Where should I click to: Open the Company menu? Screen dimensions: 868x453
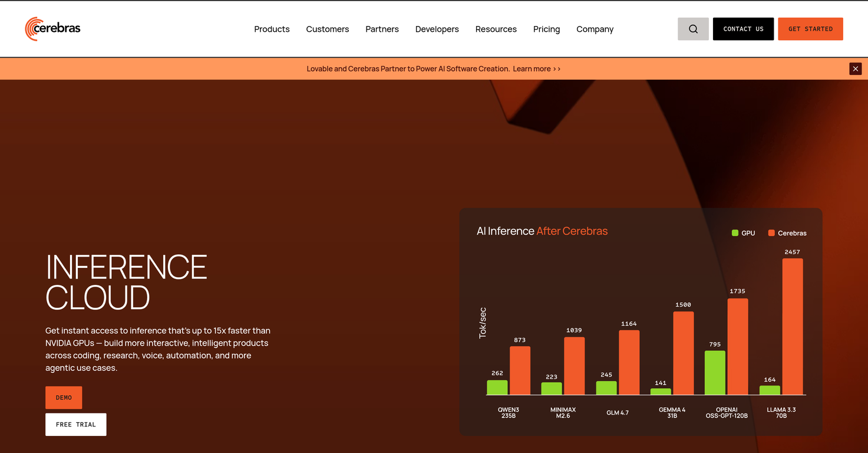coord(595,29)
